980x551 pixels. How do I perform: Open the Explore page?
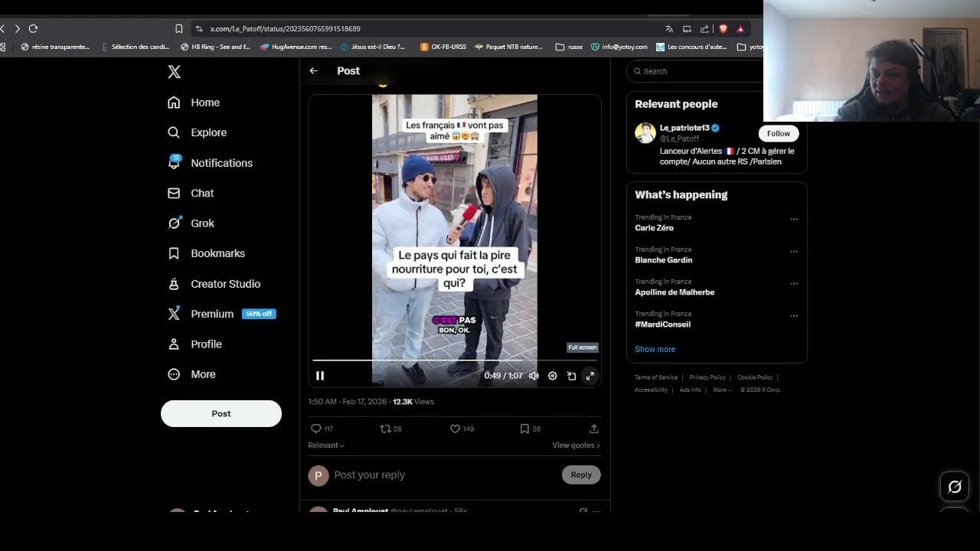click(x=197, y=132)
